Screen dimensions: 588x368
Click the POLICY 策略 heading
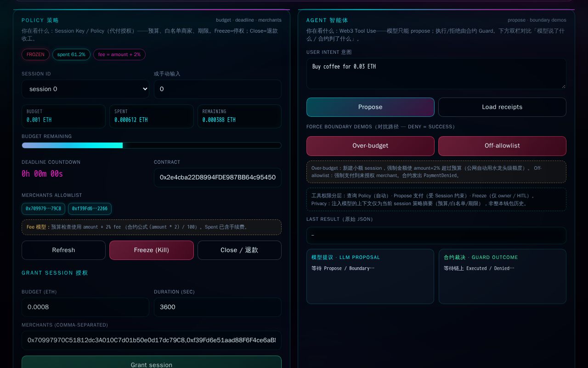tap(40, 20)
